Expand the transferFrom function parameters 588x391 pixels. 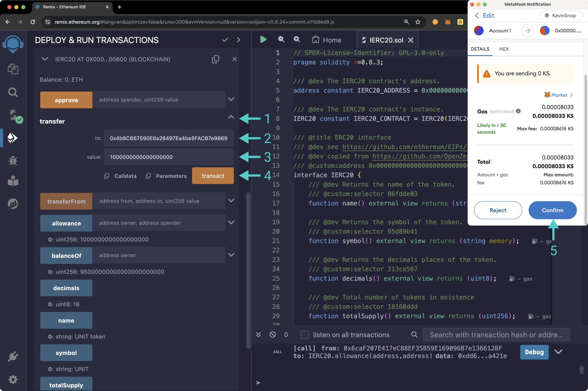(x=231, y=200)
